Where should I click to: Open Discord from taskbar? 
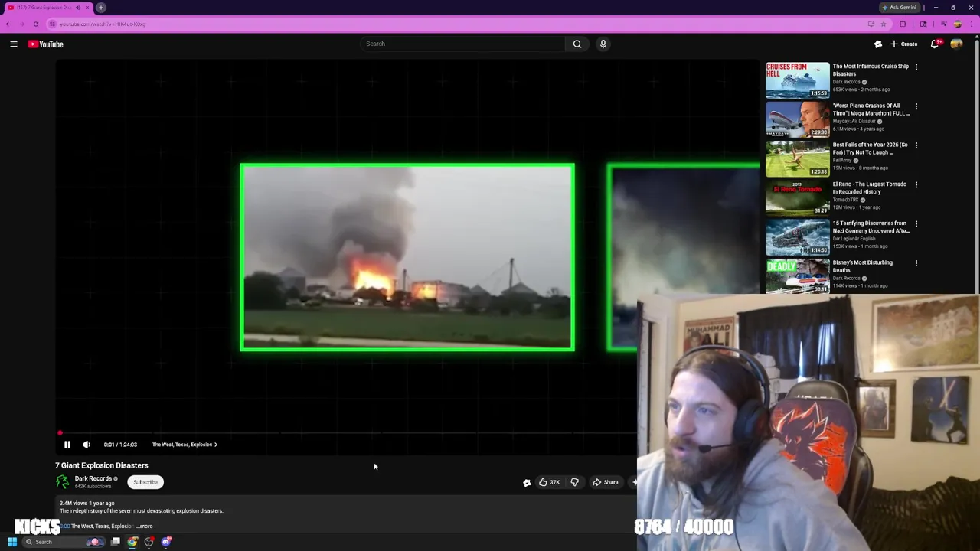[x=166, y=543]
